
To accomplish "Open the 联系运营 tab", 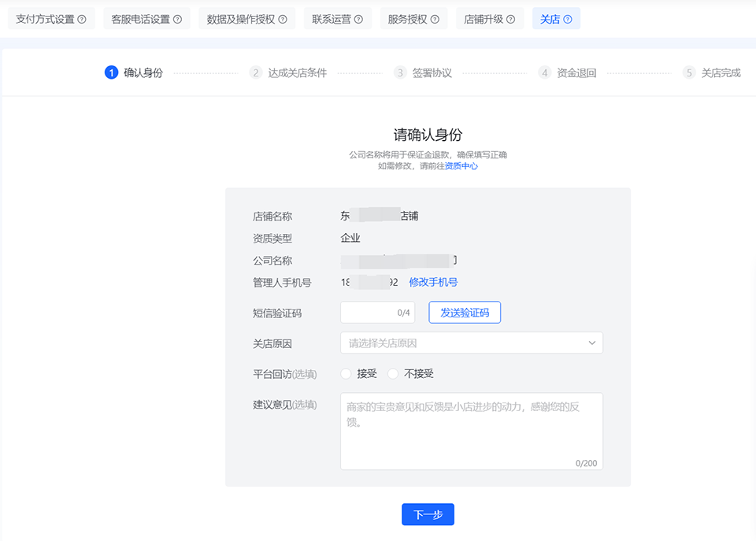I will 332,19.
